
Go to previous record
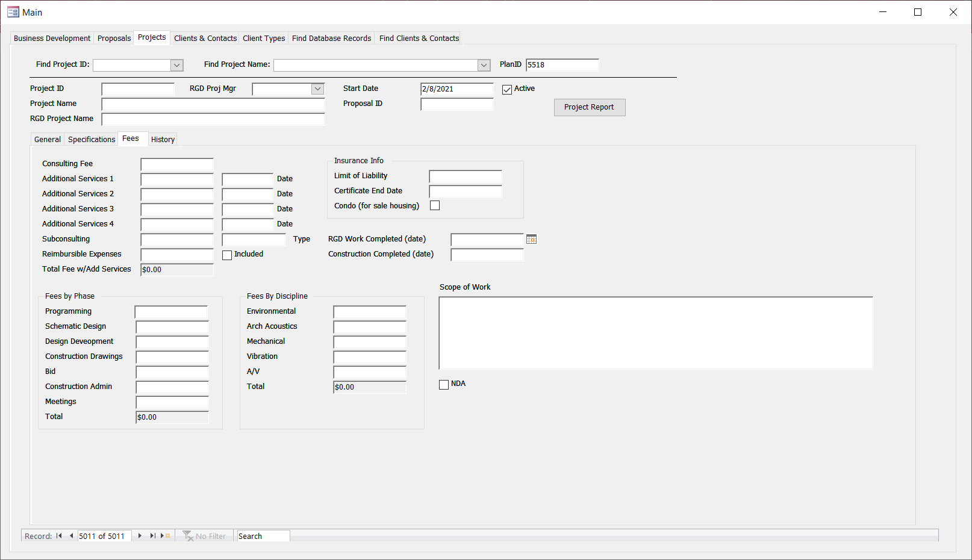[71, 536]
